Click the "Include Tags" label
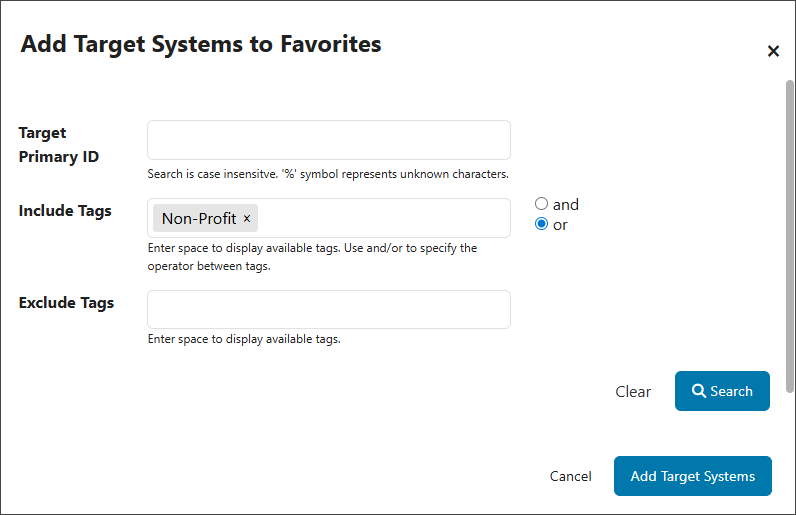 (x=65, y=211)
